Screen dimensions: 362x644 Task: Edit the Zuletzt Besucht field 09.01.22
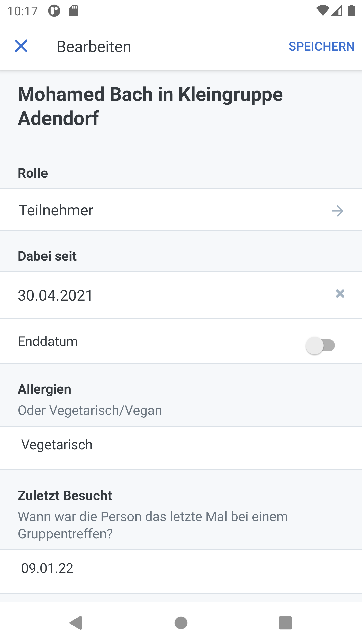tap(181, 572)
